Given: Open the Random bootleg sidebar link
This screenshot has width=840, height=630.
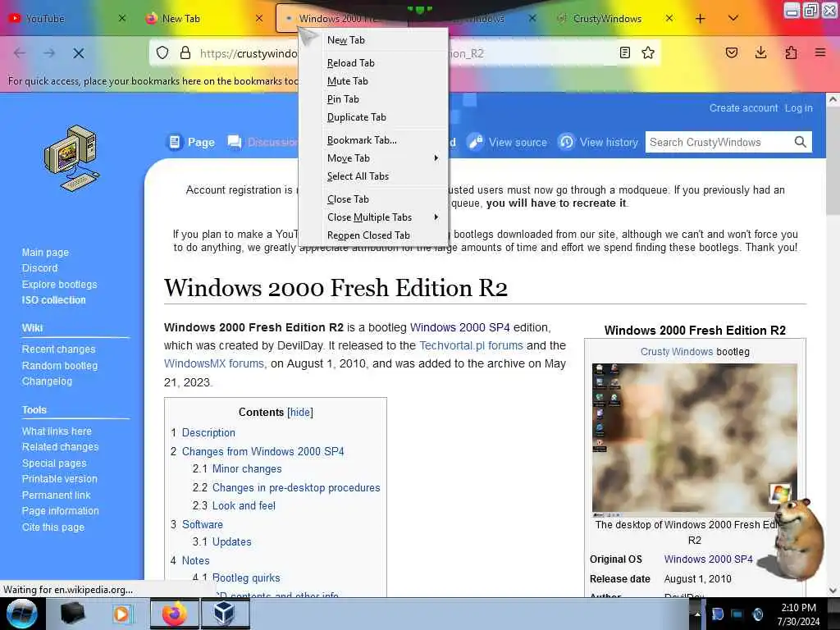Looking at the screenshot, I should [59, 365].
